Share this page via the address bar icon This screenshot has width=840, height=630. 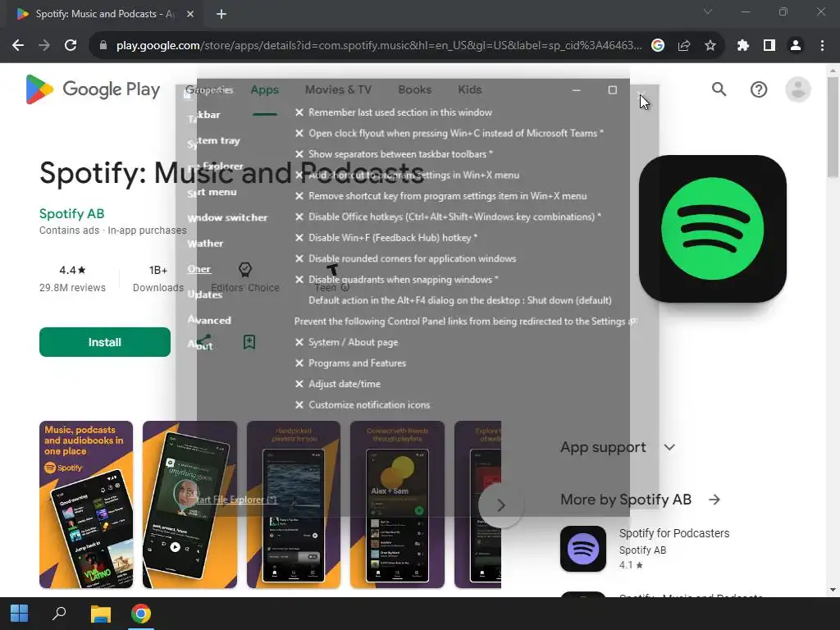[684, 46]
